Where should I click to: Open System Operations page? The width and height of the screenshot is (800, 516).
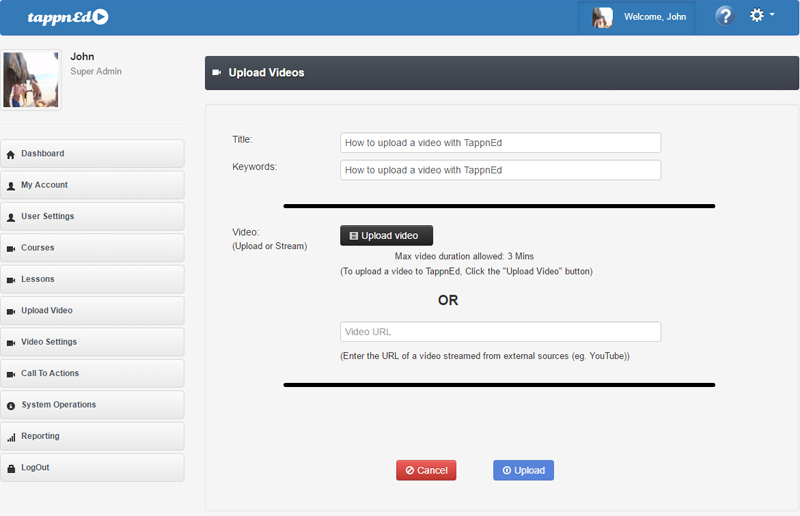pyautogui.click(x=92, y=405)
